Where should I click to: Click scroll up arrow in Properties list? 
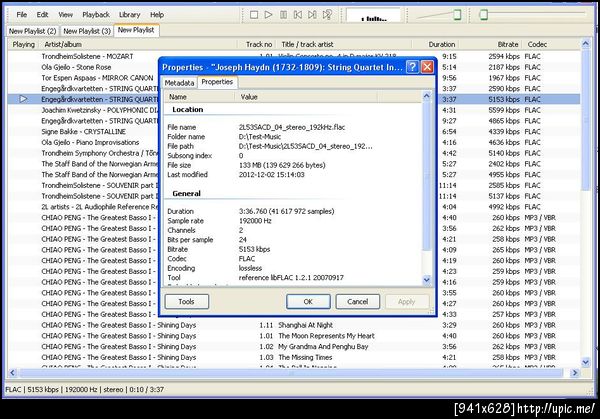tap(427, 96)
